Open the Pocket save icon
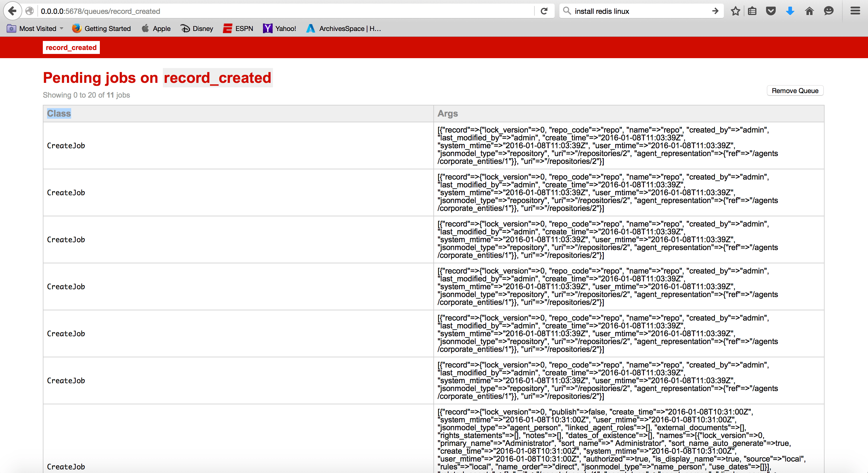 point(771,11)
